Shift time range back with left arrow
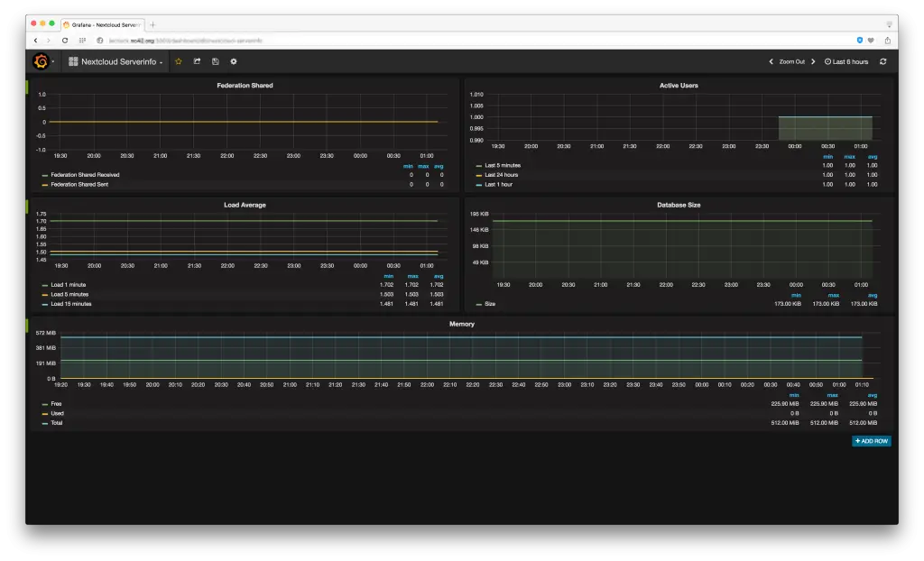924x561 pixels. tap(771, 61)
